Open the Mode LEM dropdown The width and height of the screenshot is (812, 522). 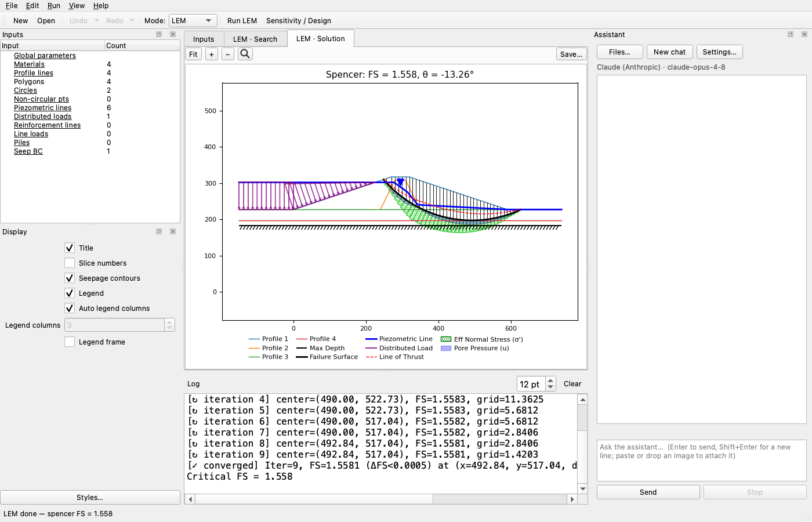193,20
